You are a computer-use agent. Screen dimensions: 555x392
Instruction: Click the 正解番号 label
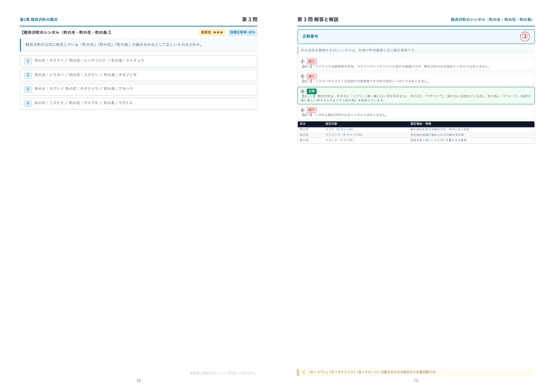coord(310,36)
